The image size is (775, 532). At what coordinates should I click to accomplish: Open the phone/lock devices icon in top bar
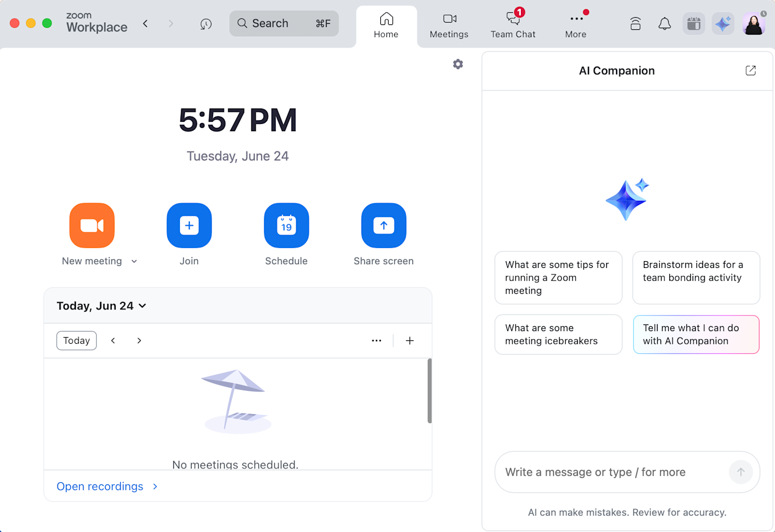pyautogui.click(x=635, y=24)
